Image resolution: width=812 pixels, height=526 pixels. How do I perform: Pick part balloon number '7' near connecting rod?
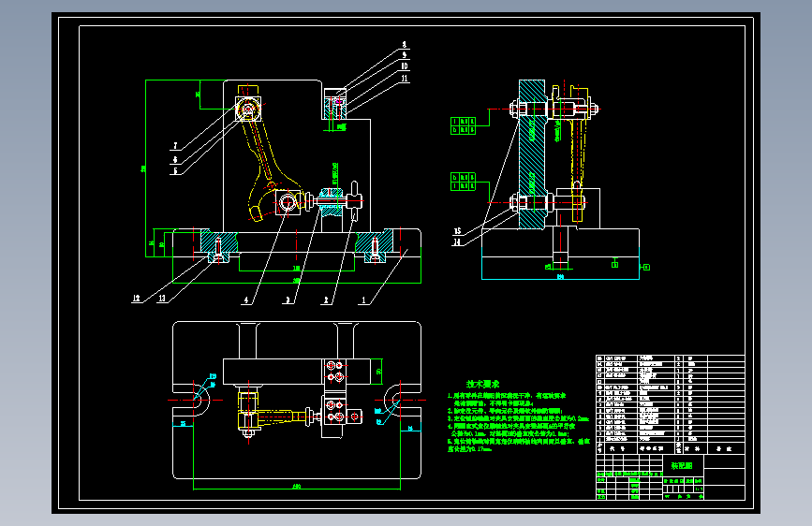click(175, 146)
